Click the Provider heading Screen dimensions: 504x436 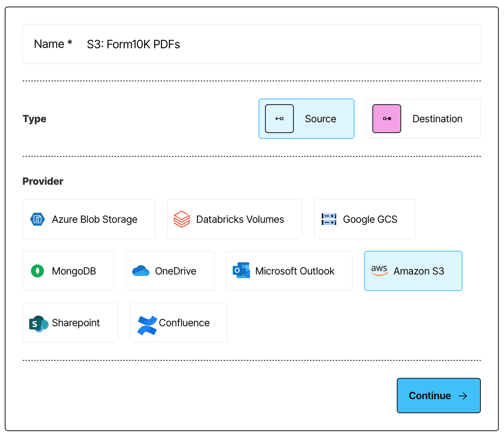pos(43,181)
